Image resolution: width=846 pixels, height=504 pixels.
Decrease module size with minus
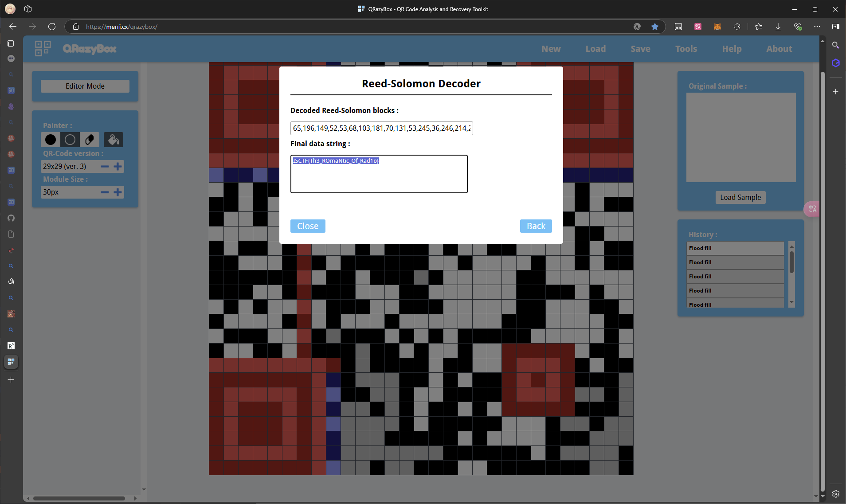click(x=105, y=192)
